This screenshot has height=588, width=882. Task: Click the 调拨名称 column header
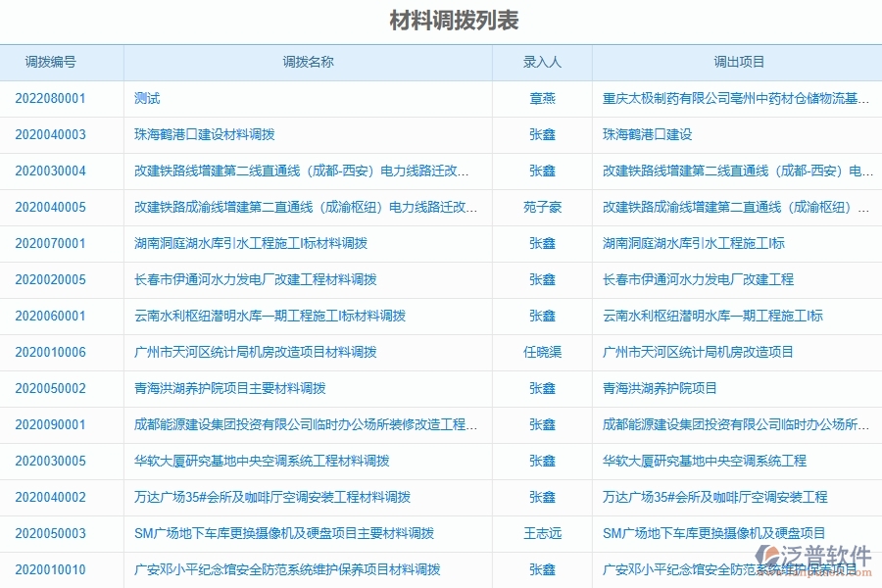click(x=308, y=61)
